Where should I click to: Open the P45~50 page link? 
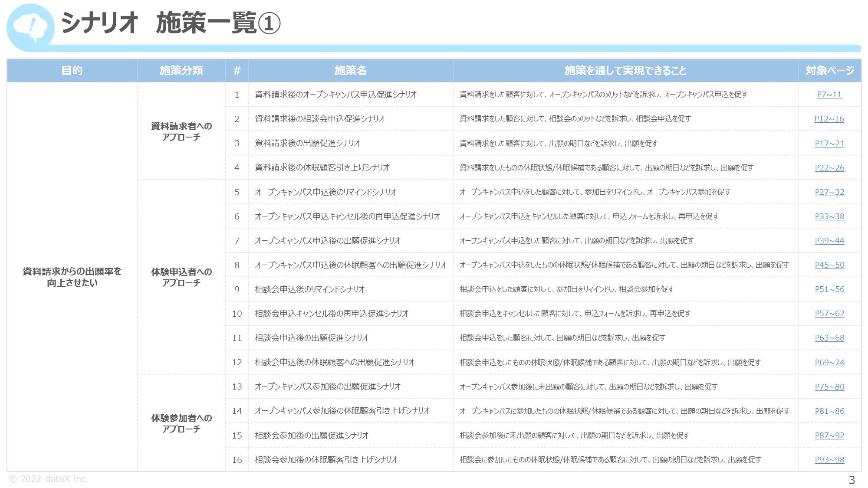829,265
